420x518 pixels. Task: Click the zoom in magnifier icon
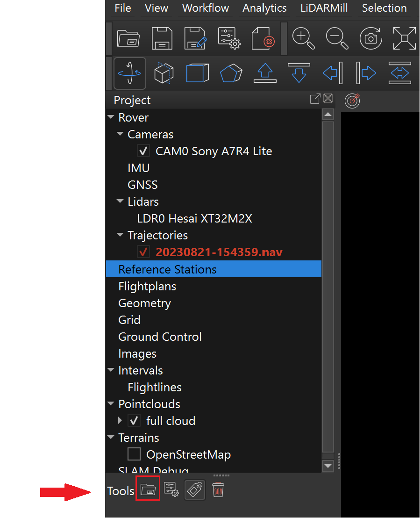point(303,38)
